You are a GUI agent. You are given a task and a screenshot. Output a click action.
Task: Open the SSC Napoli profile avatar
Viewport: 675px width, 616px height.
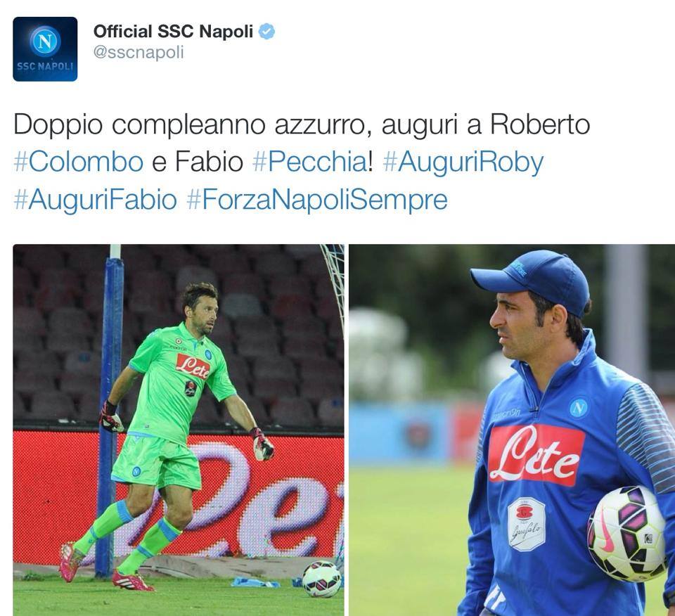coord(45,49)
